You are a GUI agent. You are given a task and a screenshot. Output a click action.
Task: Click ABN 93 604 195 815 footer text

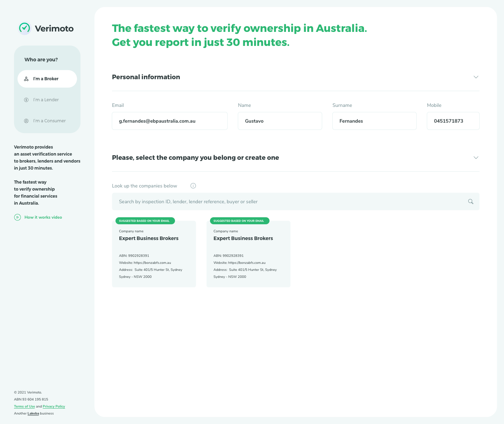[x=31, y=399]
